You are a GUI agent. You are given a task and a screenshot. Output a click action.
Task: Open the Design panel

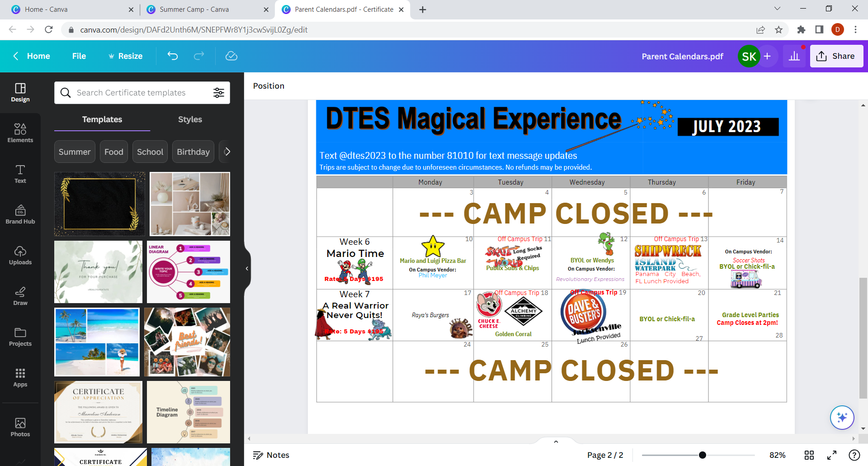pos(20,93)
